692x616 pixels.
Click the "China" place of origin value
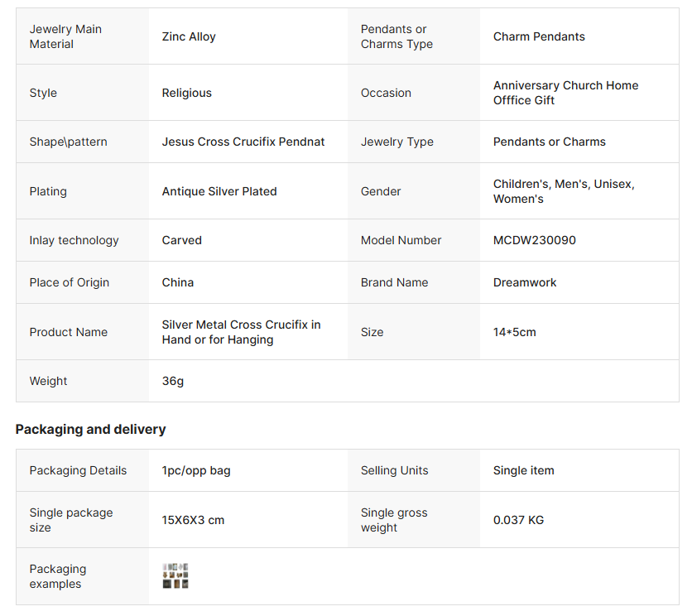tap(178, 282)
